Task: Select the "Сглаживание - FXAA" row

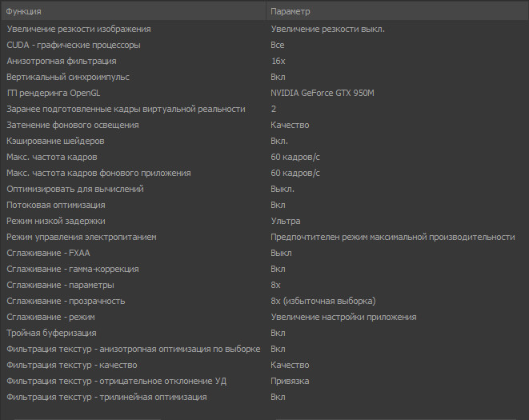Action: point(48,253)
